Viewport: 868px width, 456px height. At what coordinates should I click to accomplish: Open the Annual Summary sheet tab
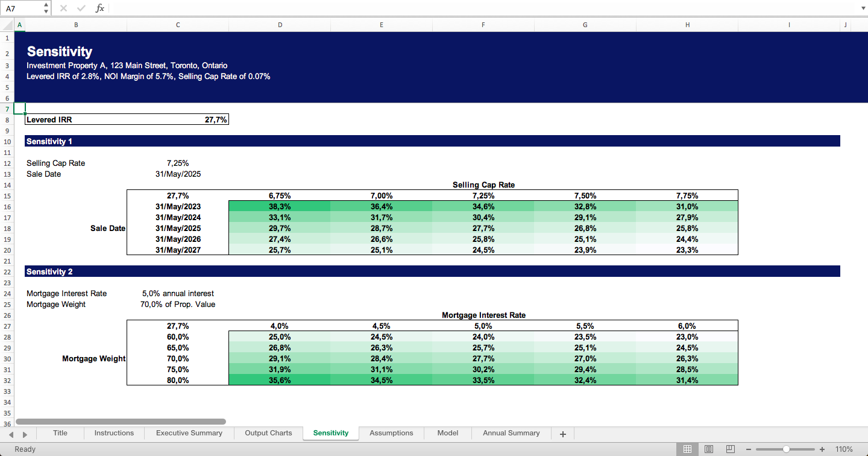point(511,433)
